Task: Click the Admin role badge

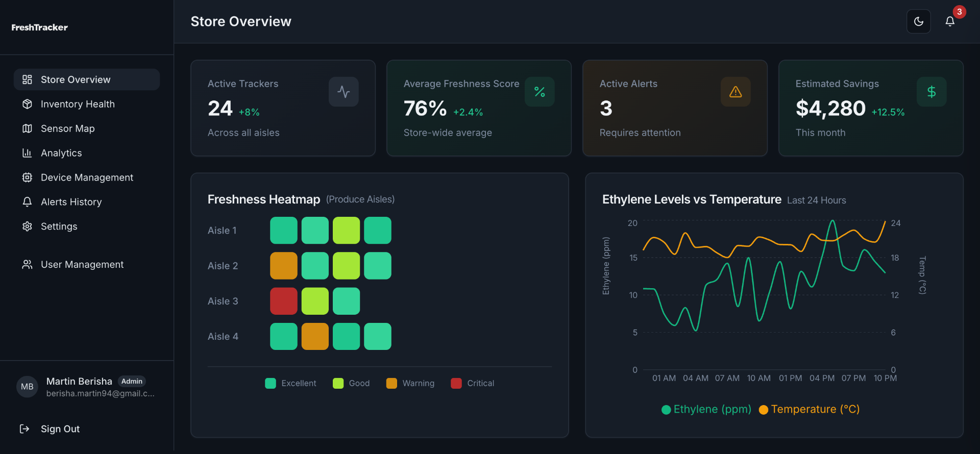Action: 132,381
